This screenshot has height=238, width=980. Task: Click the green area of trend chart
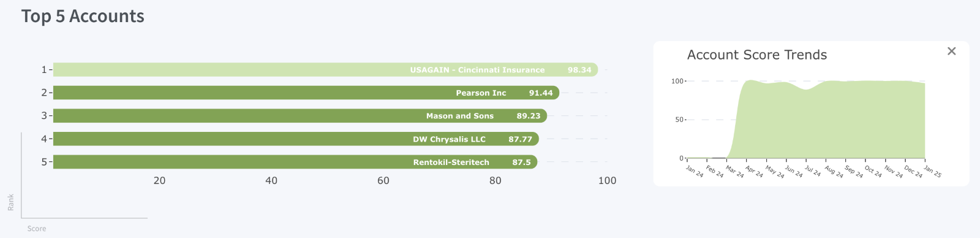833,123
